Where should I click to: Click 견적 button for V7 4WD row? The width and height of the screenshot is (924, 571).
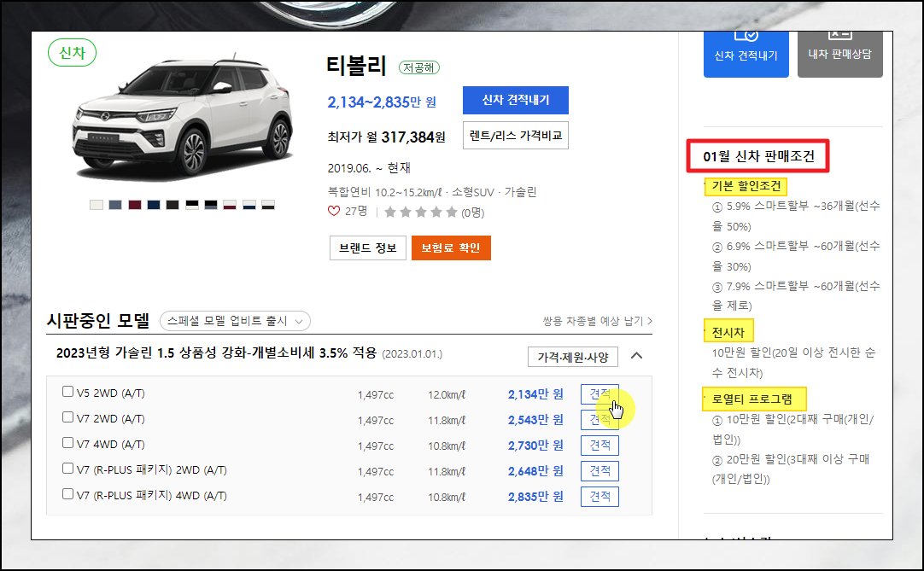pos(599,446)
